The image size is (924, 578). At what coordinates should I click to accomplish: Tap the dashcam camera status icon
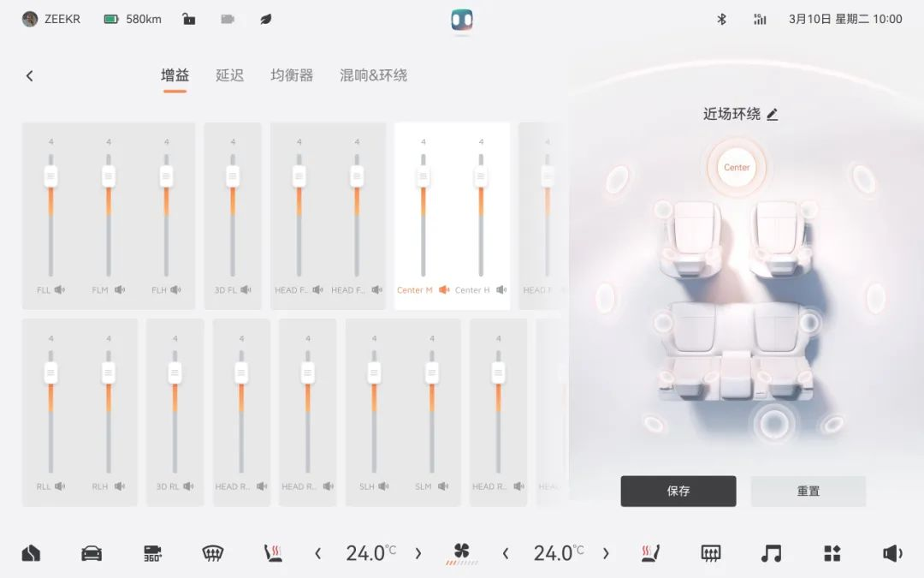tap(228, 20)
